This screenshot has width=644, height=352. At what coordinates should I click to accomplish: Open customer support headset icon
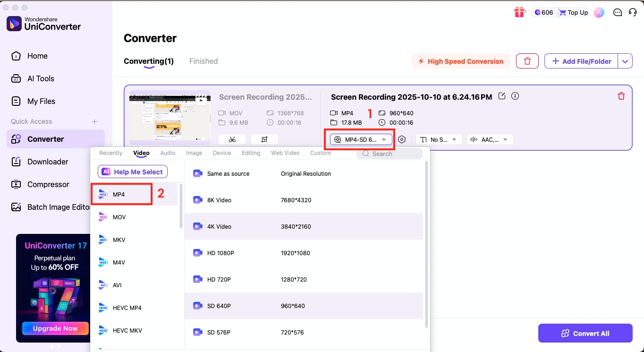coord(633,12)
